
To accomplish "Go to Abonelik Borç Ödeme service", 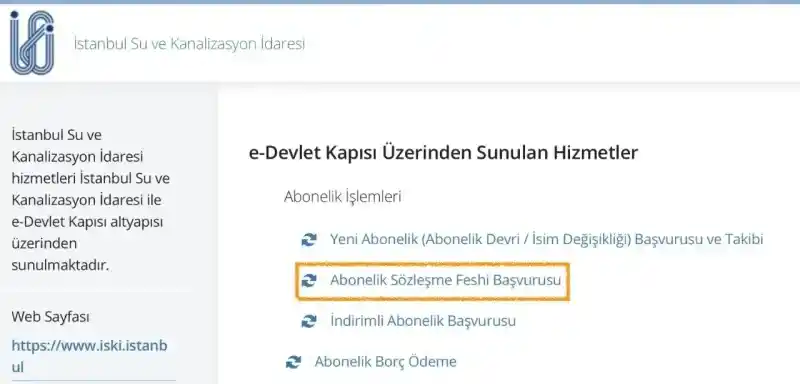I will coord(386,362).
